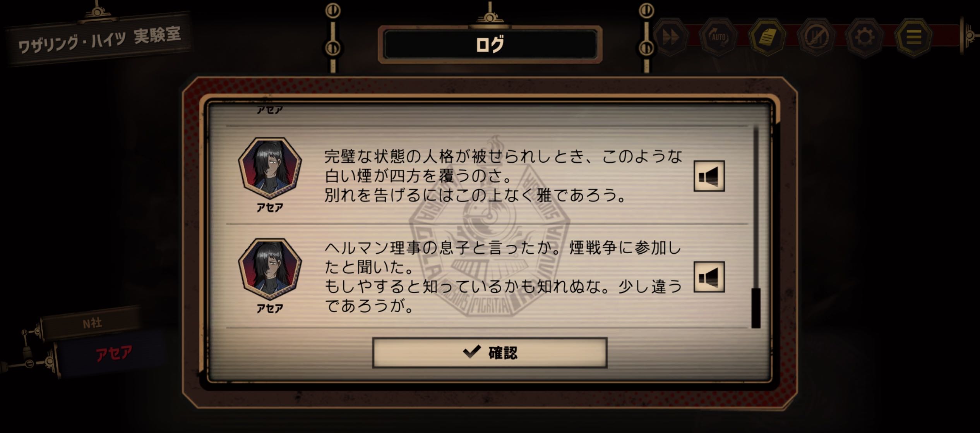Open settings gear icon
The width and height of the screenshot is (980, 433).
[865, 38]
